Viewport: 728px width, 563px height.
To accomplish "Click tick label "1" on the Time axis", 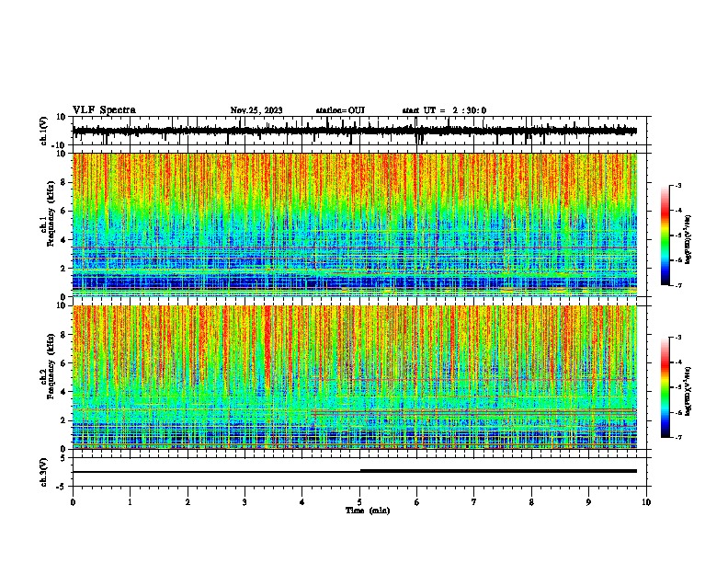I will (x=130, y=502).
